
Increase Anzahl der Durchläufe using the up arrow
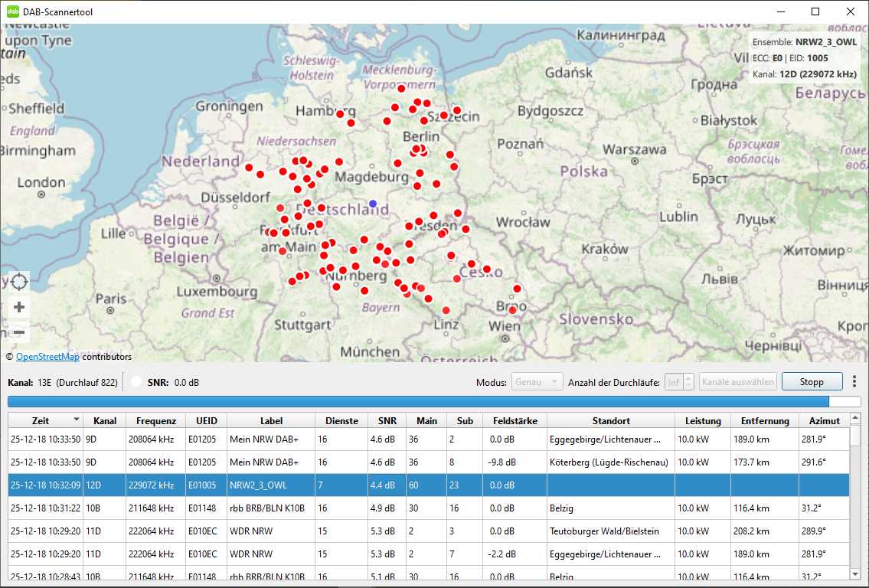click(x=688, y=377)
